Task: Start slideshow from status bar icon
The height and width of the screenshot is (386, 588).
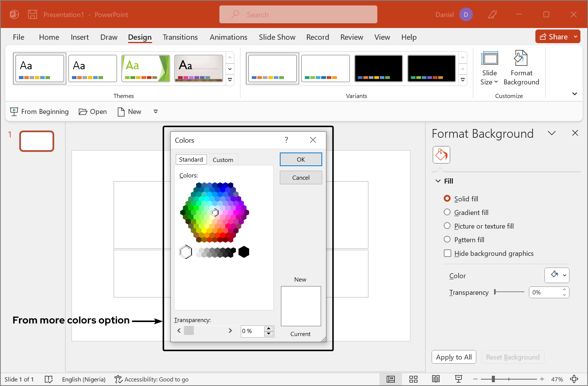Action: 459,379
